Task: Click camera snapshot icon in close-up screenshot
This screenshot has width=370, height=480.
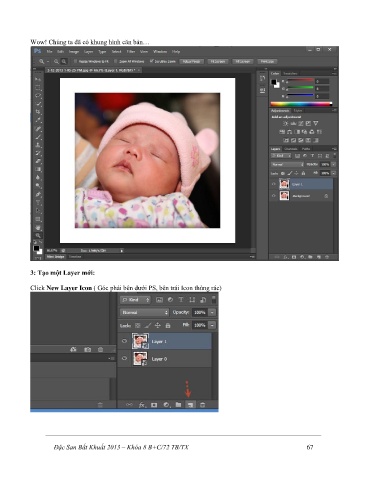Action: tap(87, 349)
